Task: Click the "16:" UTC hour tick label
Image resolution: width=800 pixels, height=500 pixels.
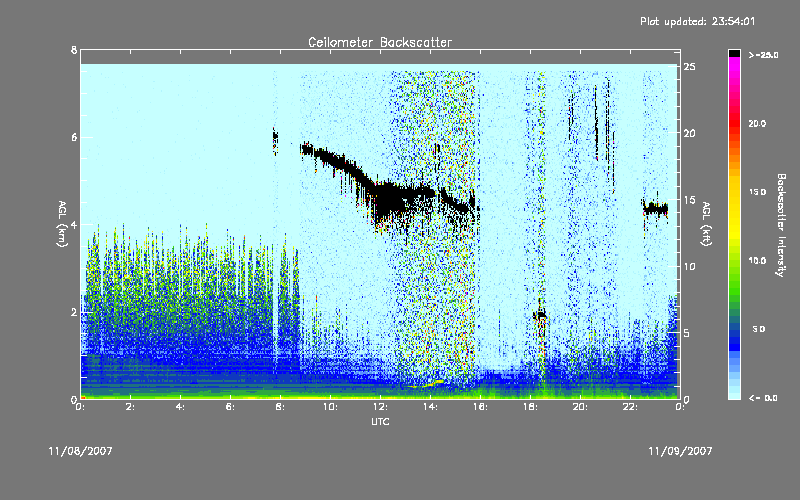Action: (x=480, y=407)
